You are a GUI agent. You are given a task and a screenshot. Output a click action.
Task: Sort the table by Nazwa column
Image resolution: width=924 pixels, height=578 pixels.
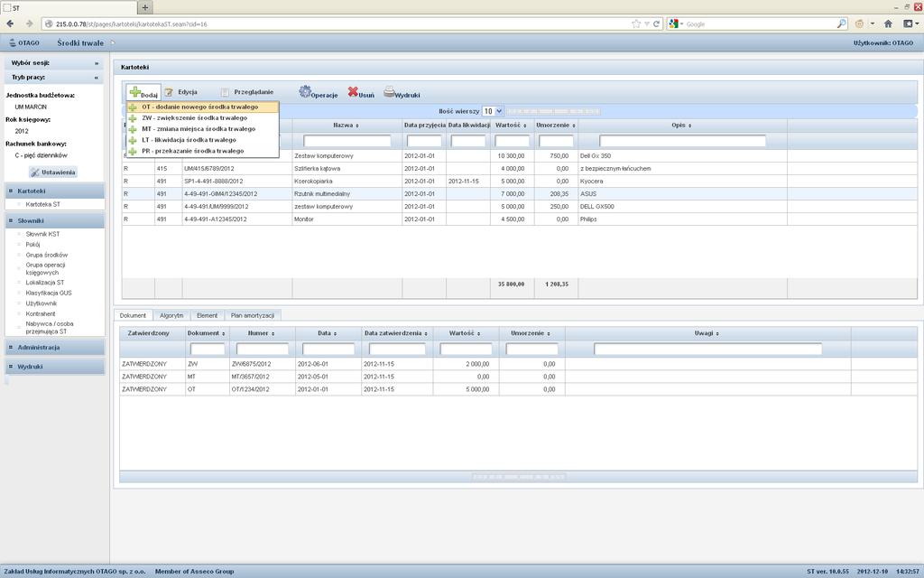(x=346, y=126)
